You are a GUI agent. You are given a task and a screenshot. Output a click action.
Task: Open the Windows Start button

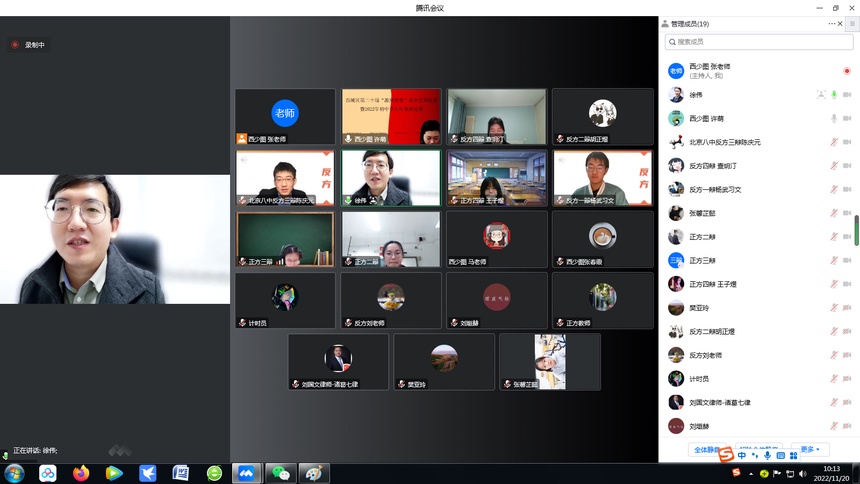(x=15, y=473)
